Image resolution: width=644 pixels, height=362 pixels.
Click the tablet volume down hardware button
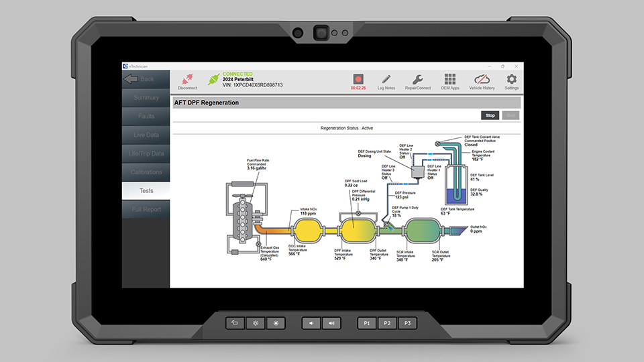pos(311,323)
